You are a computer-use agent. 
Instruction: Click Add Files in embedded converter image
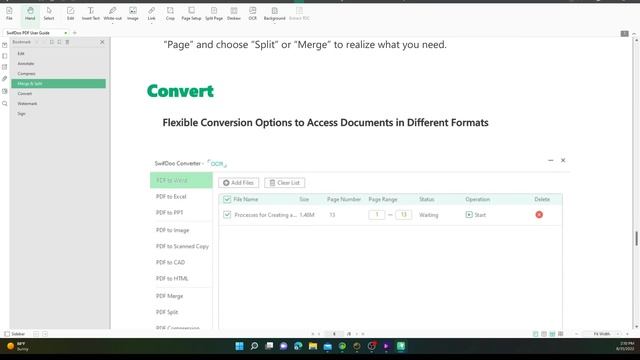point(238,183)
